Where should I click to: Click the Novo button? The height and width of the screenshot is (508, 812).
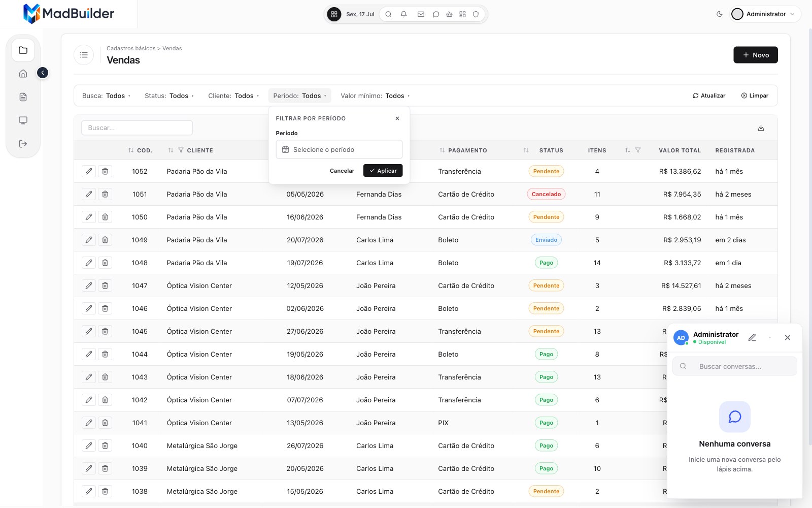coord(756,55)
